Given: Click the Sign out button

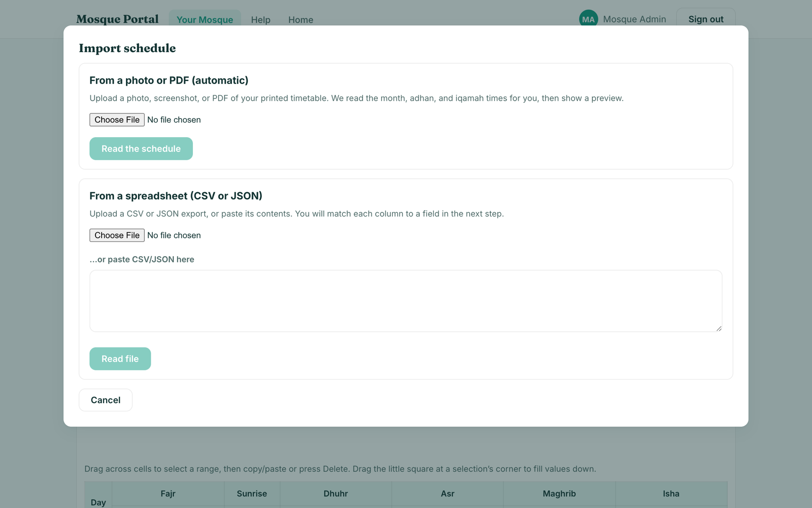Looking at the screenshot, I should [706, 19].
